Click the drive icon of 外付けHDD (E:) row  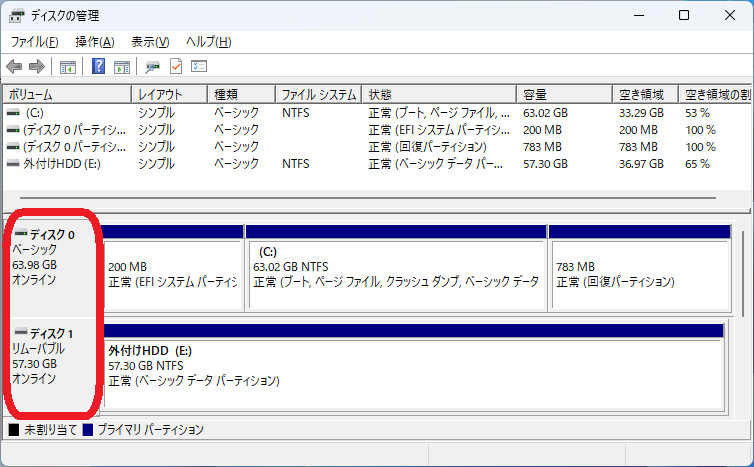coord(13,164)
